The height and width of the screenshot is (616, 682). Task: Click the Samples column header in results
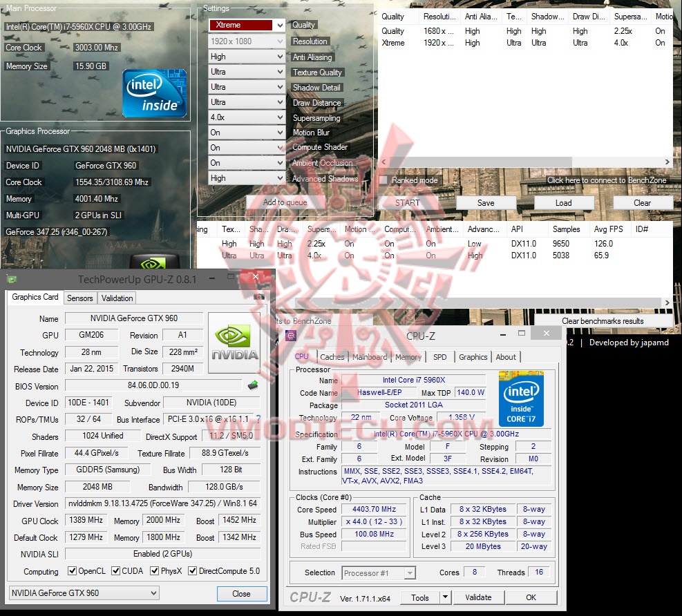pyautogui.click(x=567, y=229)
